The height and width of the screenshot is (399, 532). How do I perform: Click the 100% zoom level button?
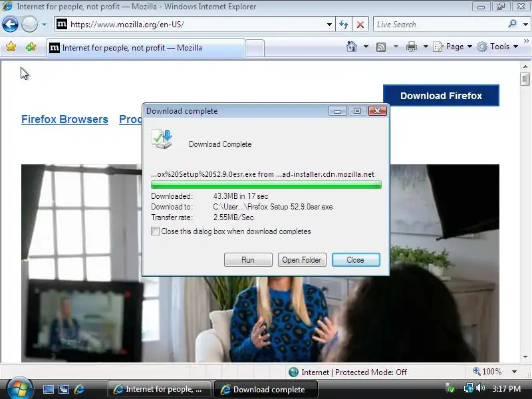pyautogui.click(x=487, y=372)
